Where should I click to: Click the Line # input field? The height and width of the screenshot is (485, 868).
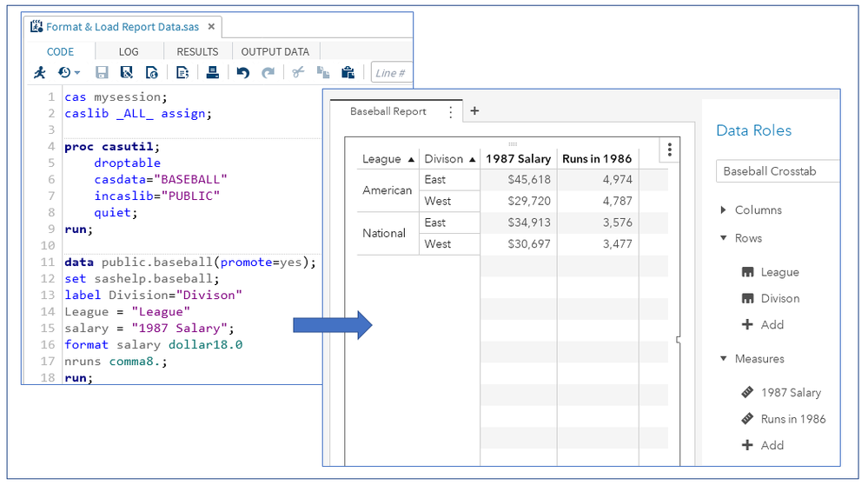(x=391, y=73)
